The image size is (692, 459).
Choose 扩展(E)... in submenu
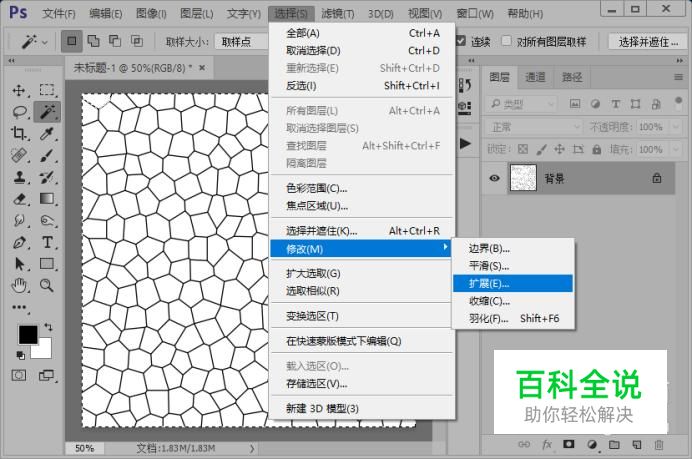pyautogui.click(x=513, y=283)
